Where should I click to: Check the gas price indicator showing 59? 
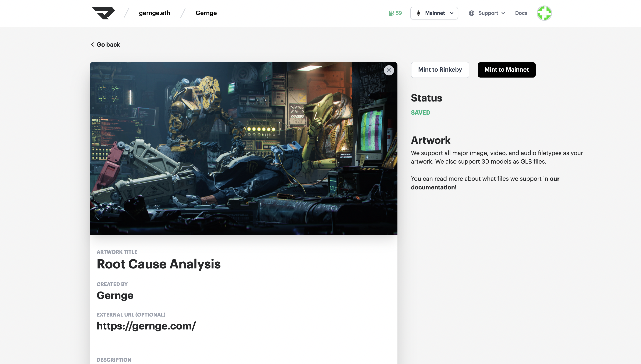(395, 13)
